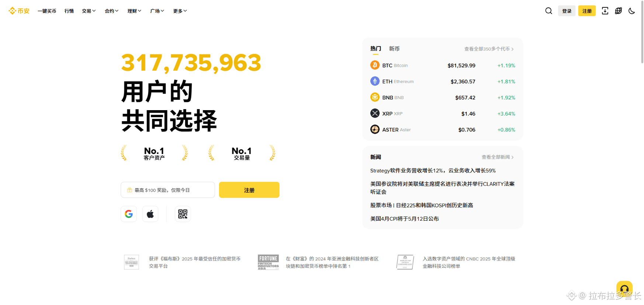Click the download app icon
This screenshot has width=644, height=305.
(605, 11)
